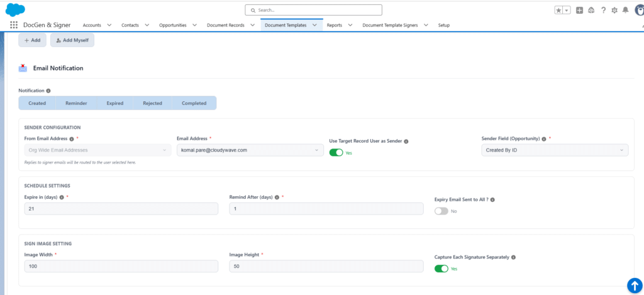Open Sender Field (Opportunity) dropdown
This screenshot has width=644, height=295.
coord(555,150)
